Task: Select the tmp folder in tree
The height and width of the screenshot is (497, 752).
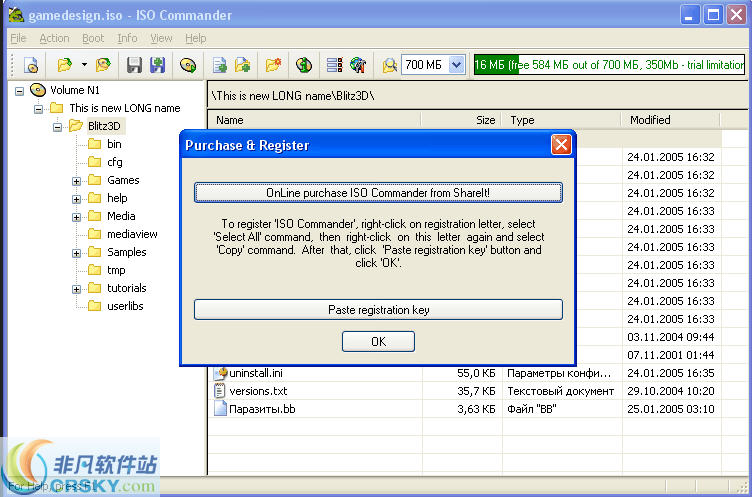Action: [x=116, y=270]
